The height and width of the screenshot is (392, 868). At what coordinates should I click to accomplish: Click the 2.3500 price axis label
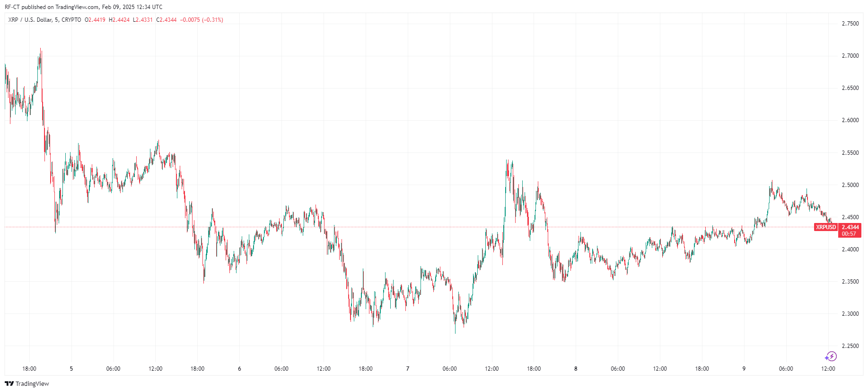pos(850,282)
